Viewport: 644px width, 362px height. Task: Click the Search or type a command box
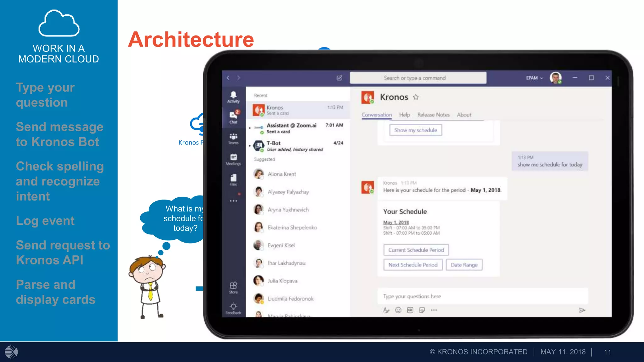(418, 78)
